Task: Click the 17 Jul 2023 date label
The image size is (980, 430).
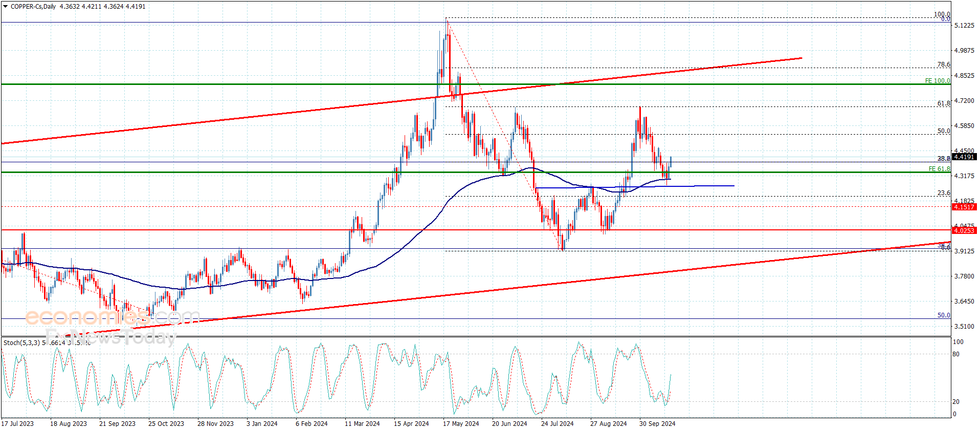Action: tap(17, 423)
